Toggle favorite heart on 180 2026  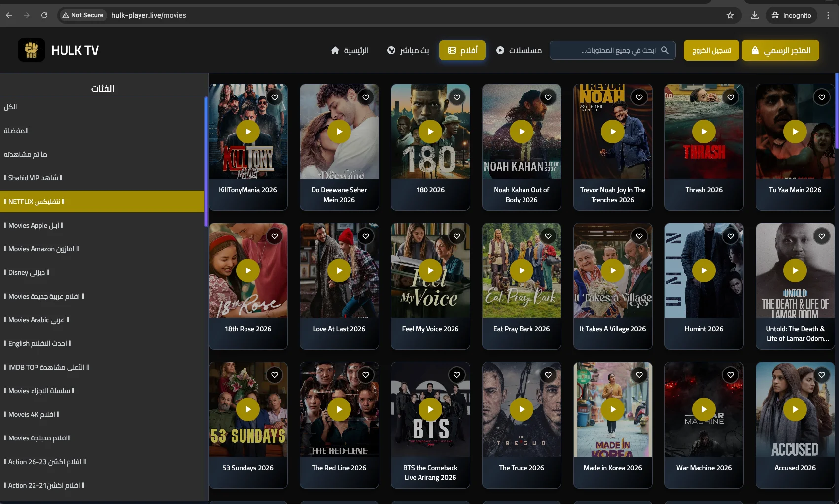pos(457,97)
